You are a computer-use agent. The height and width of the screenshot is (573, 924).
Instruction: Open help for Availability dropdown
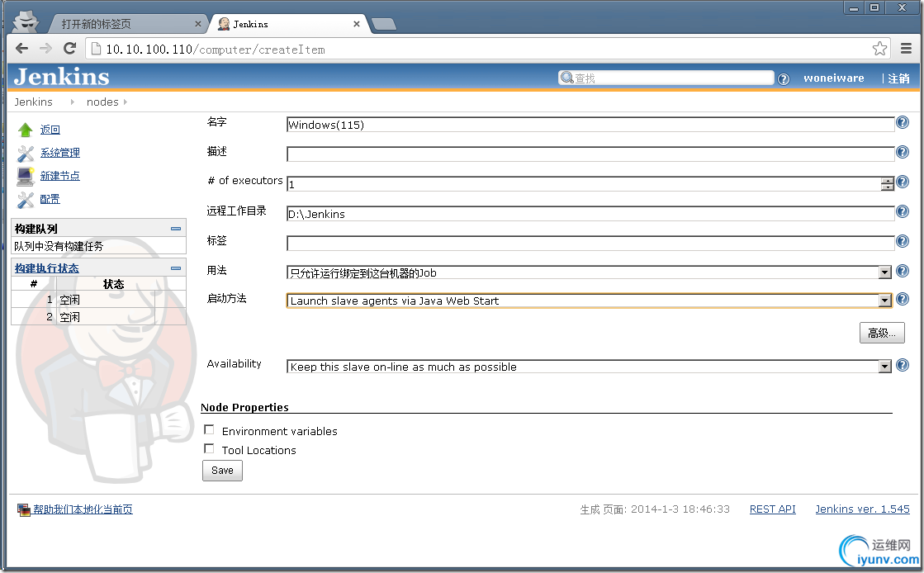903,365
